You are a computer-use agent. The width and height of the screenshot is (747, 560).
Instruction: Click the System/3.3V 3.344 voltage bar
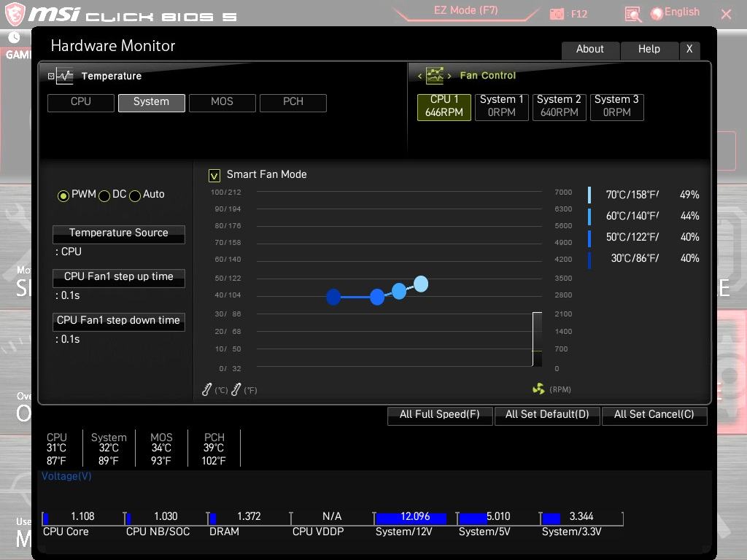coord(581,518)
